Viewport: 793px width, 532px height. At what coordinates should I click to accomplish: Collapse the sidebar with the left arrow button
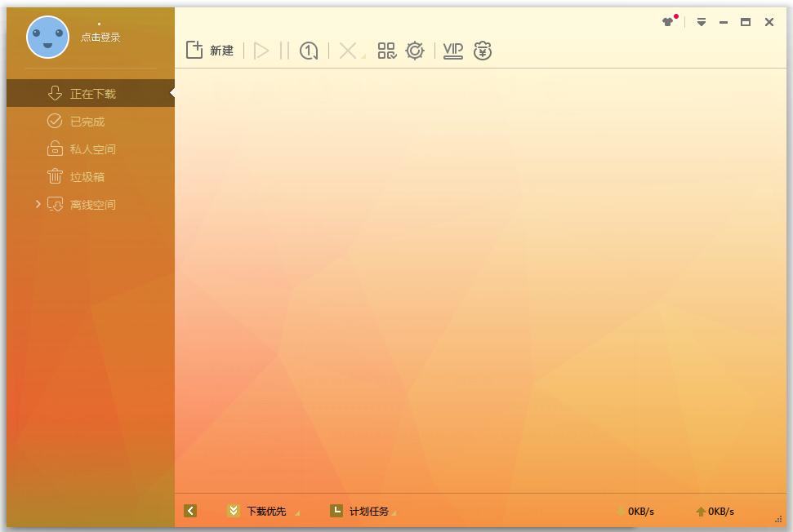click(x=190, y=511)
